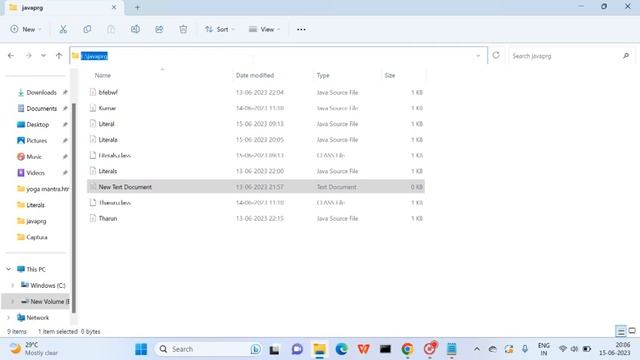Open the Sort options dropdown
The image size is (640, 360).
coord(220,29)
